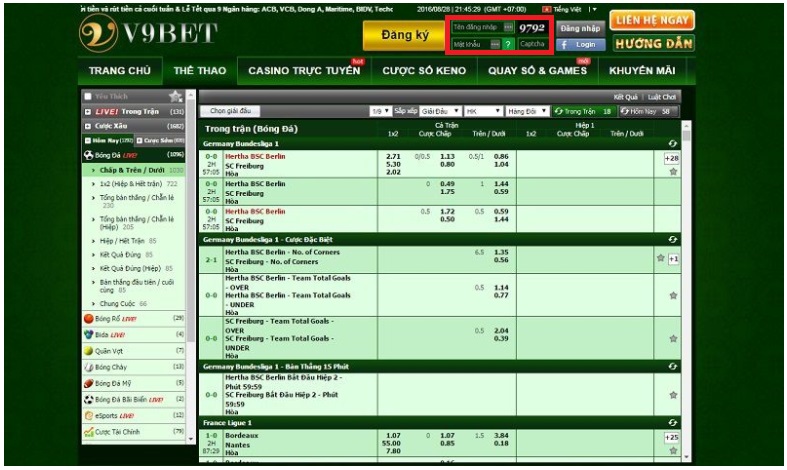
Task: Open CASINO TRỰC TUYẾN menu
Action: [304, 71]
